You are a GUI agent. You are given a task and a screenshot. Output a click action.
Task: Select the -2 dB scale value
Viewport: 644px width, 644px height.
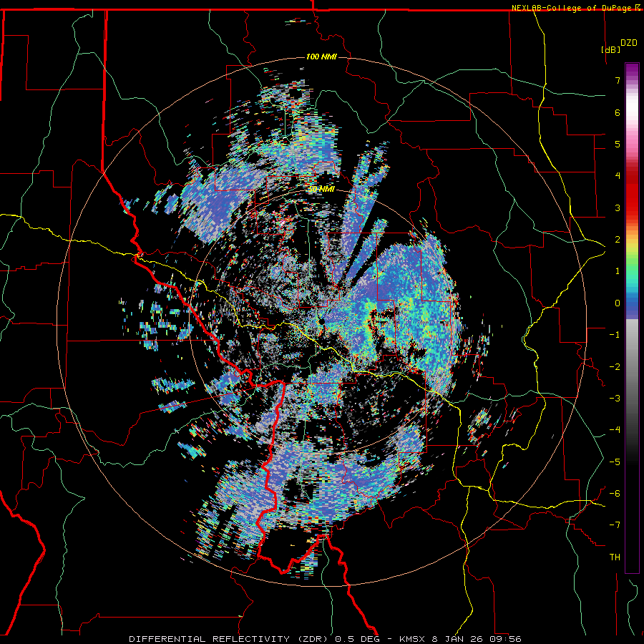615,366
